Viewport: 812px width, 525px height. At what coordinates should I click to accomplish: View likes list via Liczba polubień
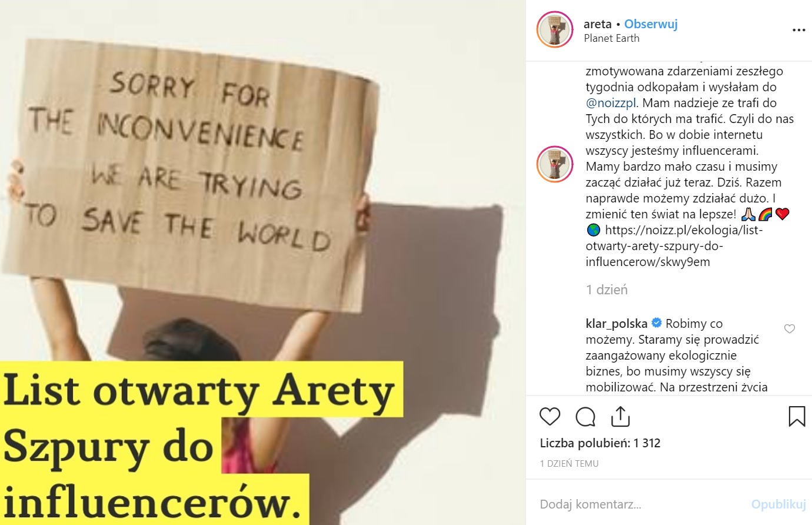(x=600, y=443)
